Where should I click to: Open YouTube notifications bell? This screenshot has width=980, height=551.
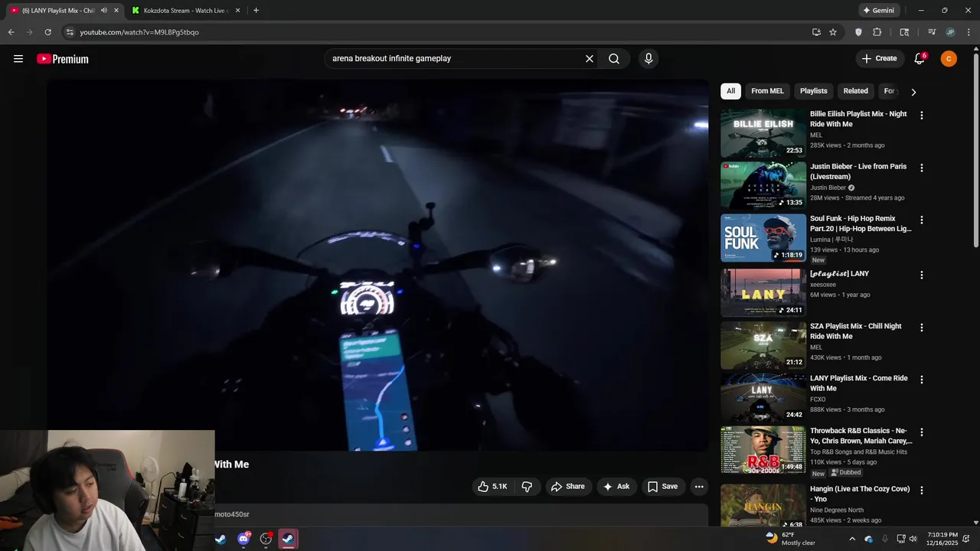[920, 59]
